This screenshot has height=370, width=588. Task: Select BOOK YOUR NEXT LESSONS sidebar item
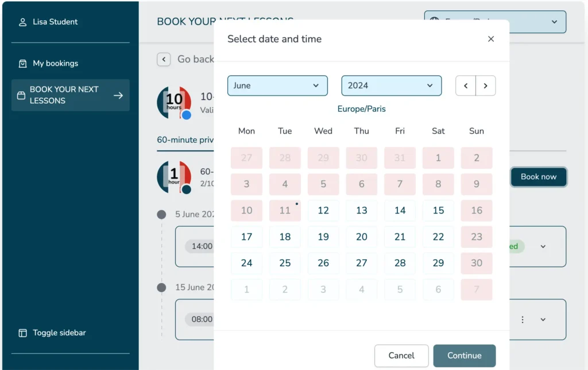[70, 95]
